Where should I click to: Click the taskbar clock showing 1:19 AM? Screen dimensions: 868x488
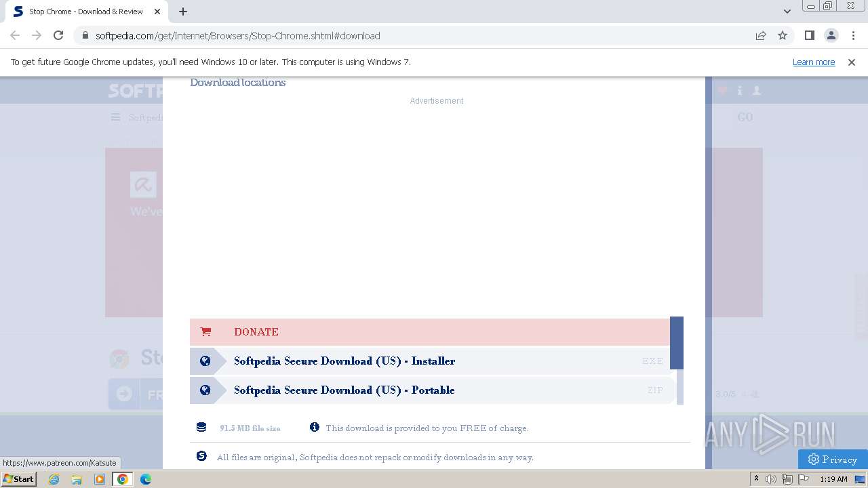(x=833, y=479)
